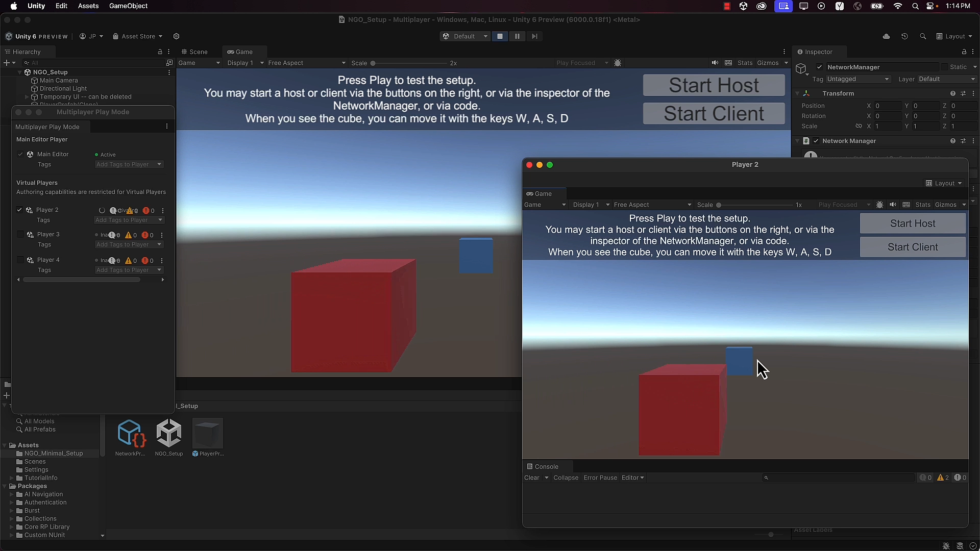Click the Start Client button in Player 2 window

click(x=912, y=247)
